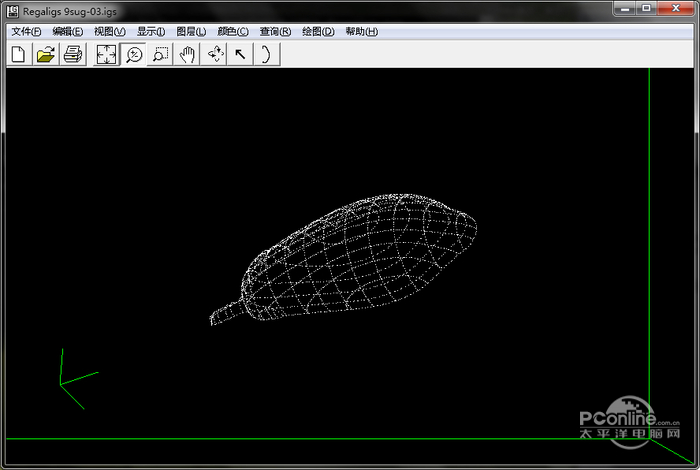Expand the 视图(V) menu
The image size is (700, 470).
[109, 31]
